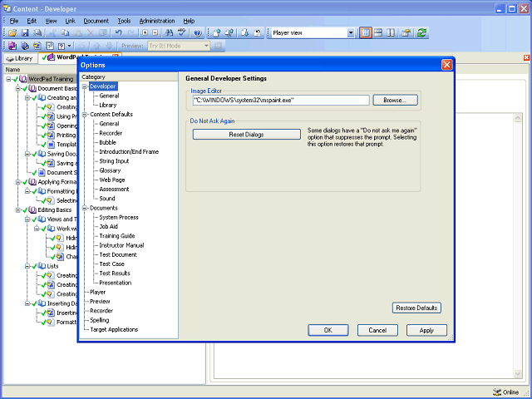
Task: Select the horizontal split layout icon
Action: [378, 33]
